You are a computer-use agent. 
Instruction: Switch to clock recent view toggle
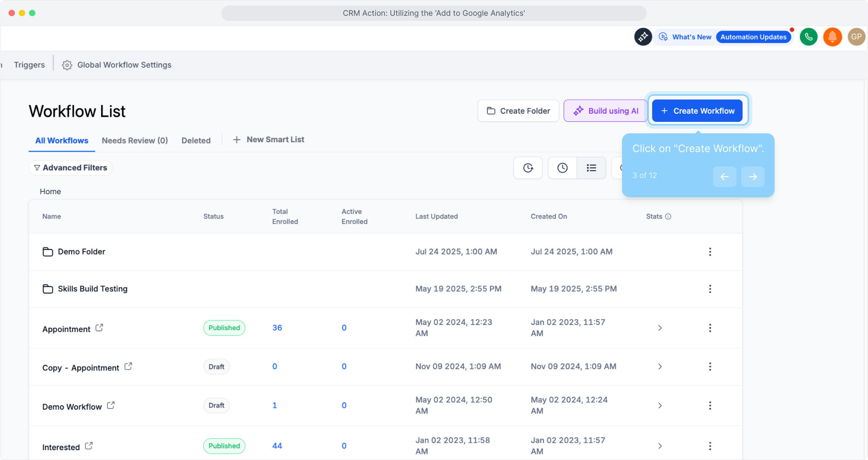point(562,168)
